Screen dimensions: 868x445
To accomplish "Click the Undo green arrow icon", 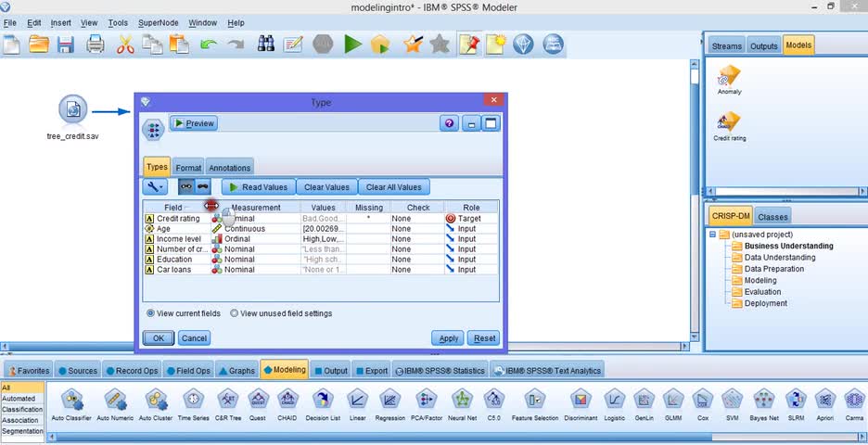I will (209, 44).
